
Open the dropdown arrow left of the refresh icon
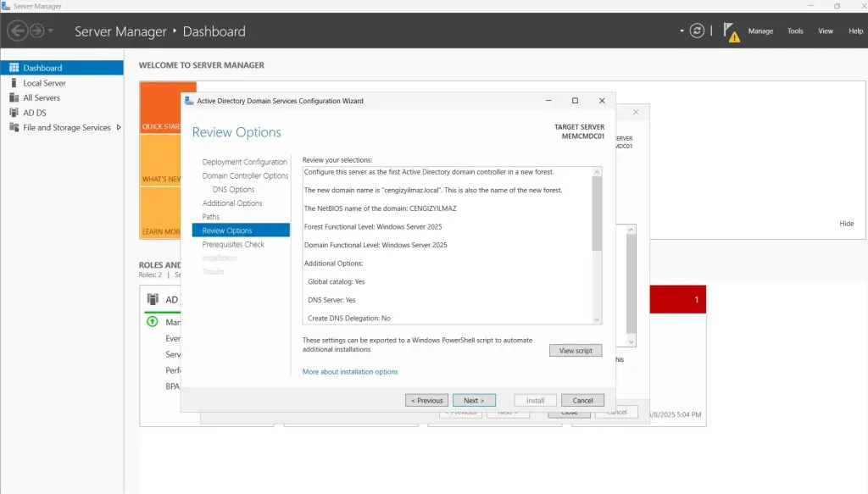[x=682, y=31]
